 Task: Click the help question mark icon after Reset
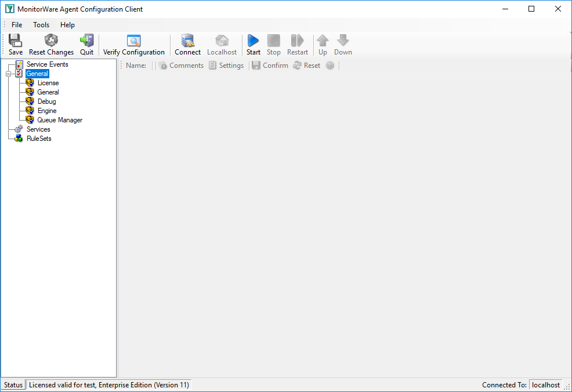click(330, 66)
